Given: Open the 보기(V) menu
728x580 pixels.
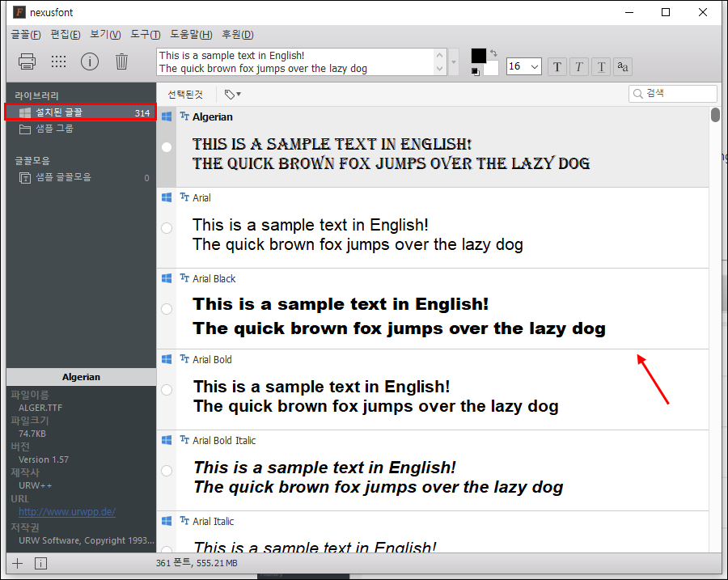Looking at the screenshot, I should point(105,35).
